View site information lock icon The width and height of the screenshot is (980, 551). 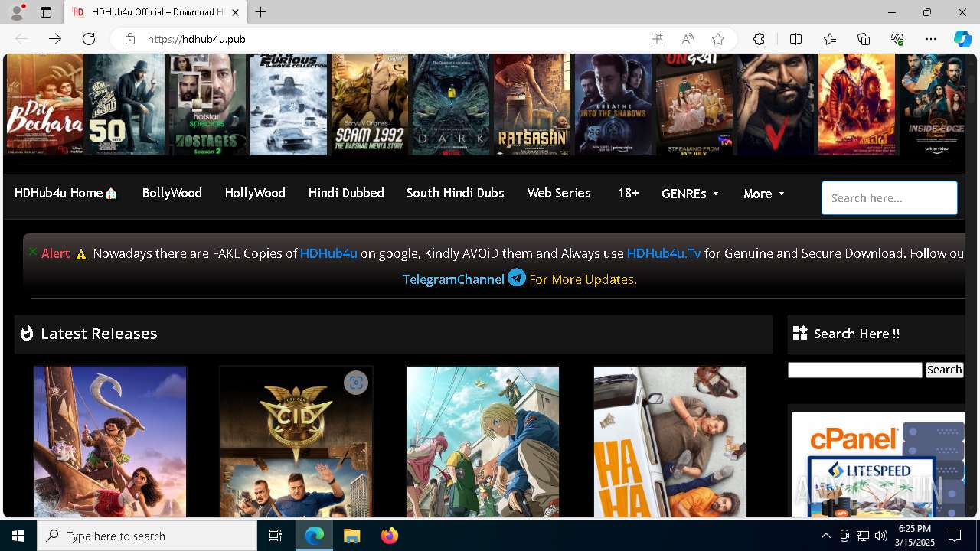pos(130,39)
